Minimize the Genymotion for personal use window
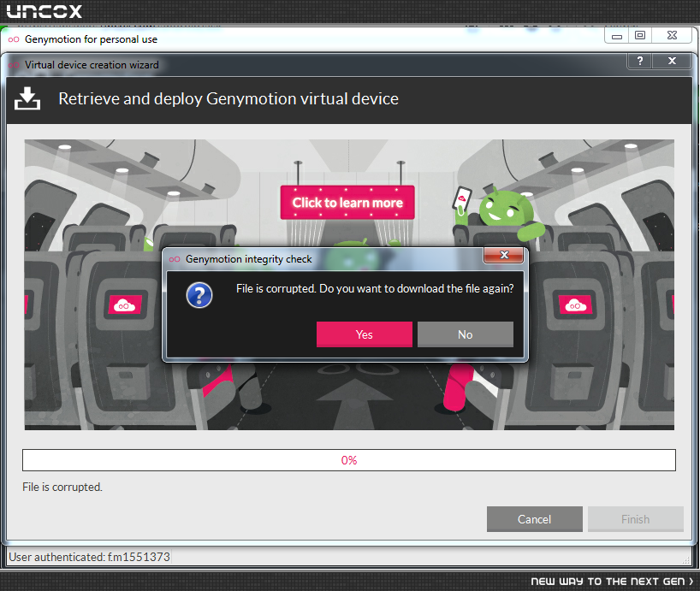Screen dimensions: 700x591 (617, 36)
